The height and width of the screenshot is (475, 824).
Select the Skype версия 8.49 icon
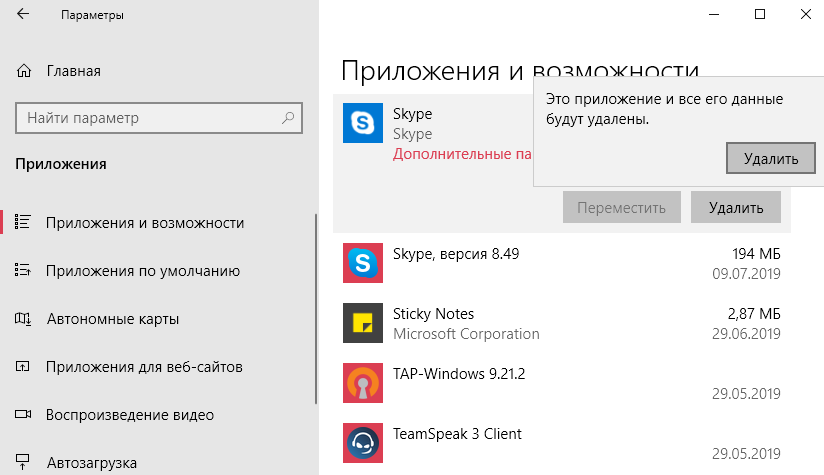pos(360,263)
